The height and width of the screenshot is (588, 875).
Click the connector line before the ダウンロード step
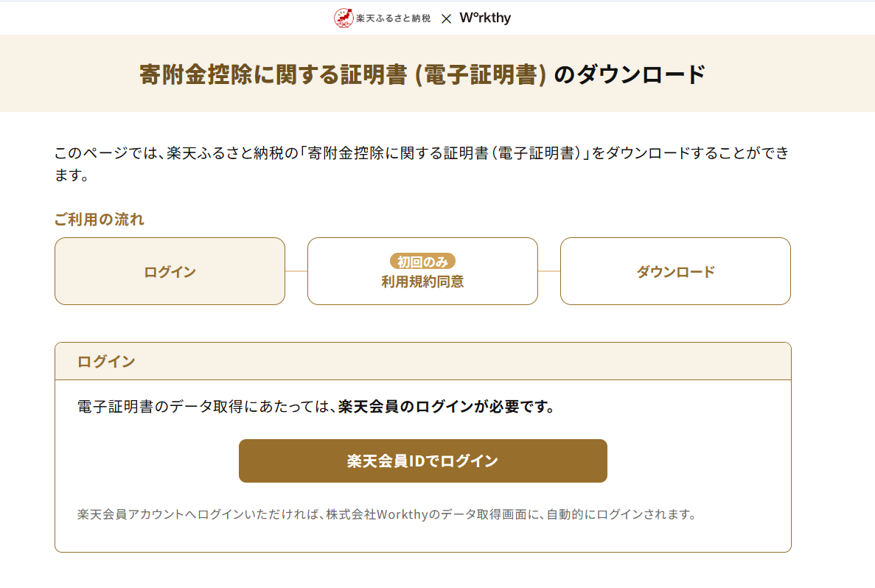549,271
